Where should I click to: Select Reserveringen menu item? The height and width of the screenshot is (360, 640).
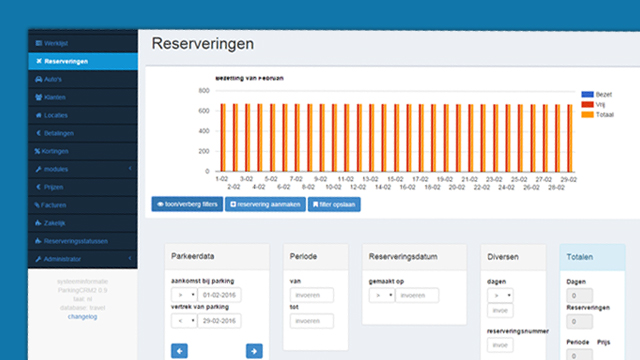tap(83, 61)
